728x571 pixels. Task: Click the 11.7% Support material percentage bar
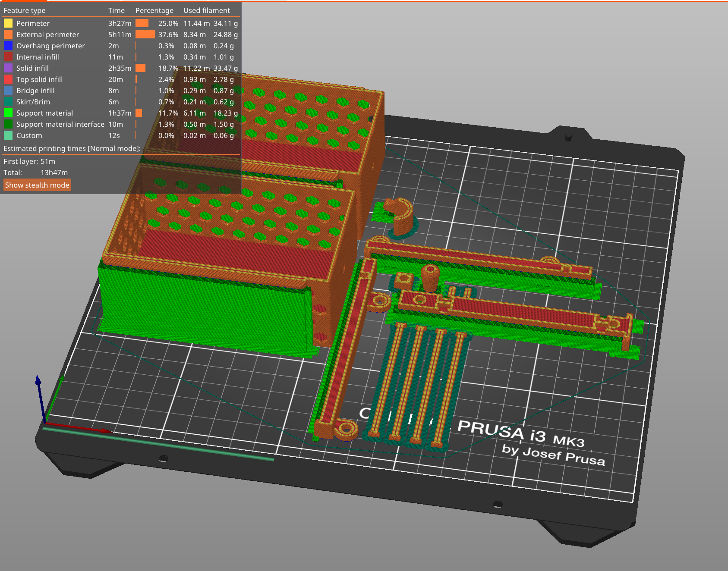click(x=139, y=113)
